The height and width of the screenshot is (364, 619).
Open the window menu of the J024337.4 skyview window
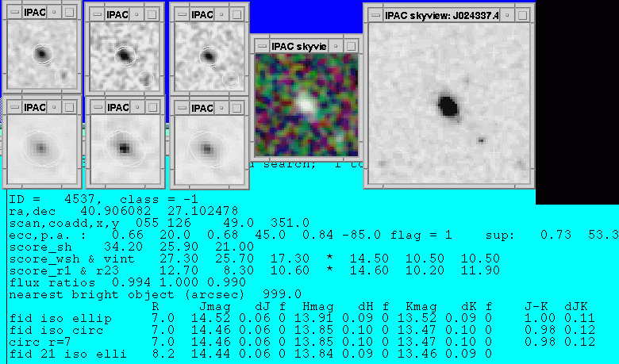tap(375, 16)
